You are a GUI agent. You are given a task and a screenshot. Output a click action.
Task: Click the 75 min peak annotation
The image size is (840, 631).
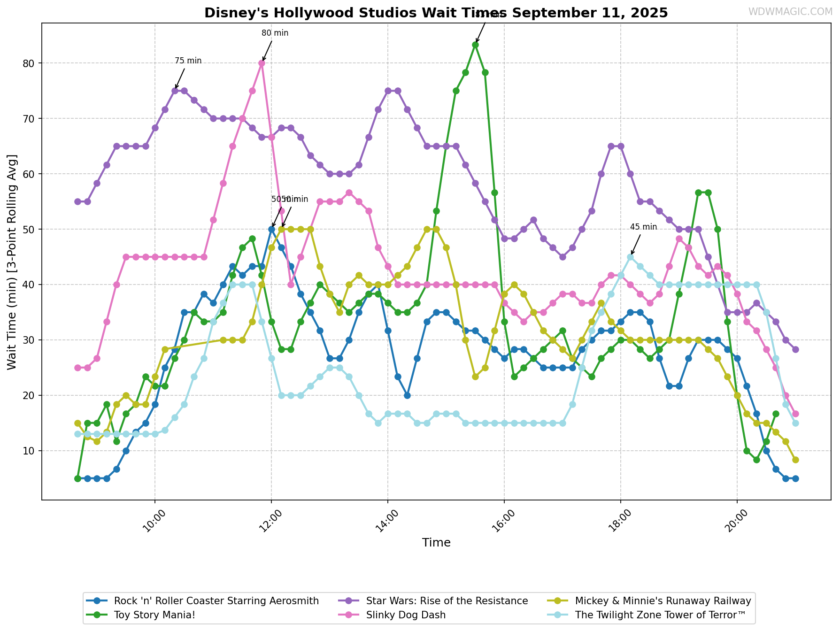(188, 61)
